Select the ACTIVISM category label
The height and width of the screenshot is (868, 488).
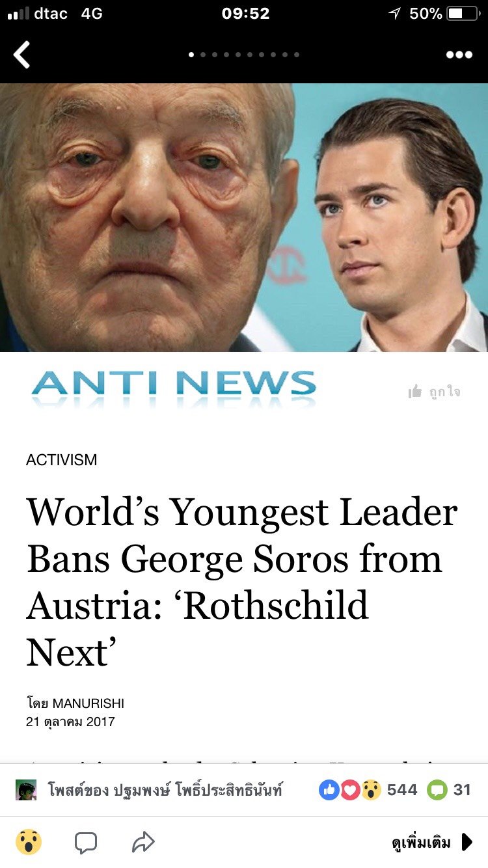tap(61, 459)
